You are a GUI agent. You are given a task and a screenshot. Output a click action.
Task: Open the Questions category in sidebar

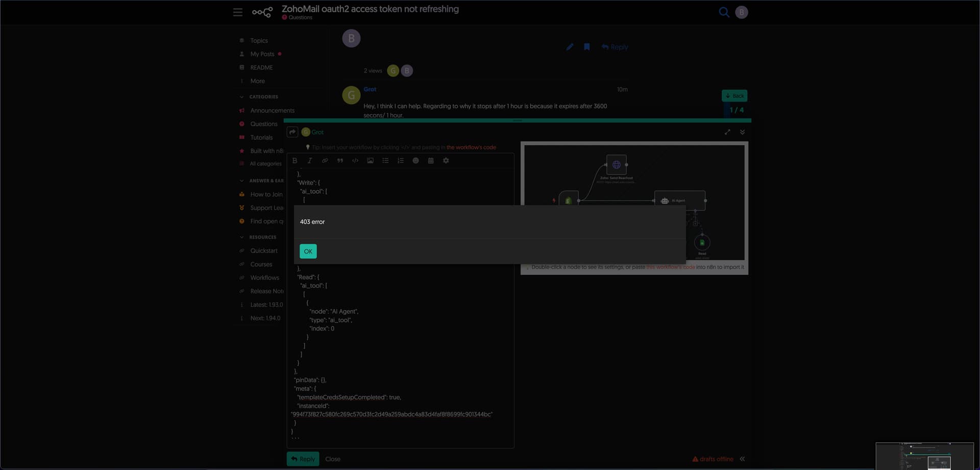[264, 124]
